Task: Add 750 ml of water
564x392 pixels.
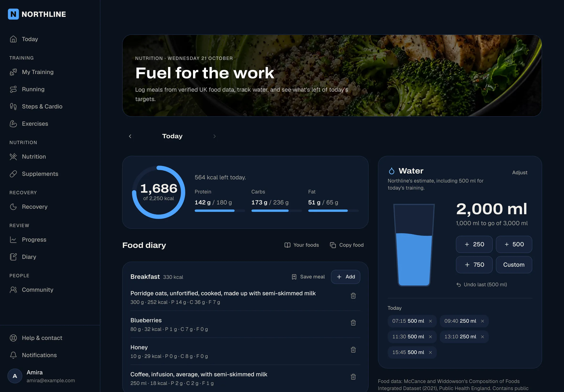Action: tap(474, 265)
